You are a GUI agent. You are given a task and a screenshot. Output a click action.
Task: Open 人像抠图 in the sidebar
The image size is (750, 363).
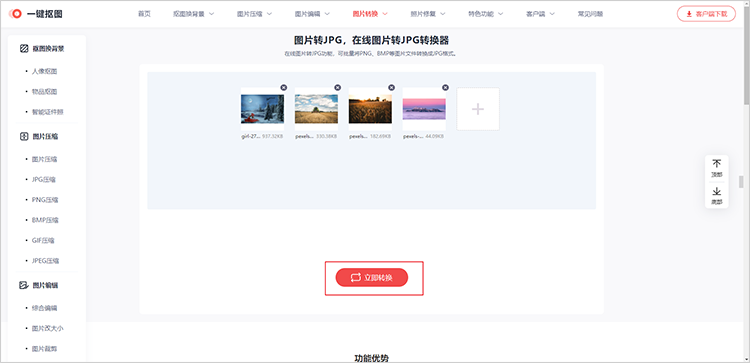pos(44,71)
